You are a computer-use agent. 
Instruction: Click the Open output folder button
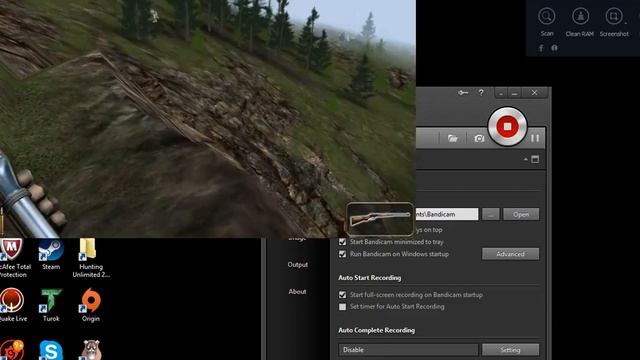(521, 214)
